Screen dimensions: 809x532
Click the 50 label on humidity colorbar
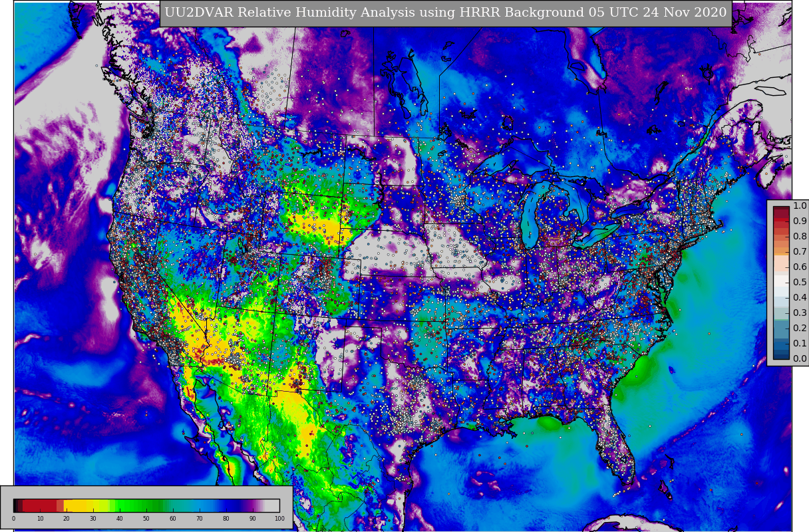point(146,519)
